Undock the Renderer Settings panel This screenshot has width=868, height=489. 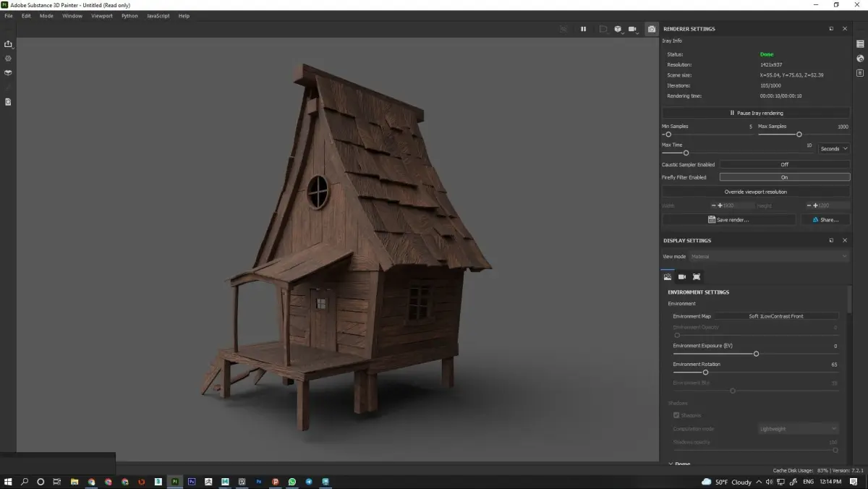pos(831,29)
